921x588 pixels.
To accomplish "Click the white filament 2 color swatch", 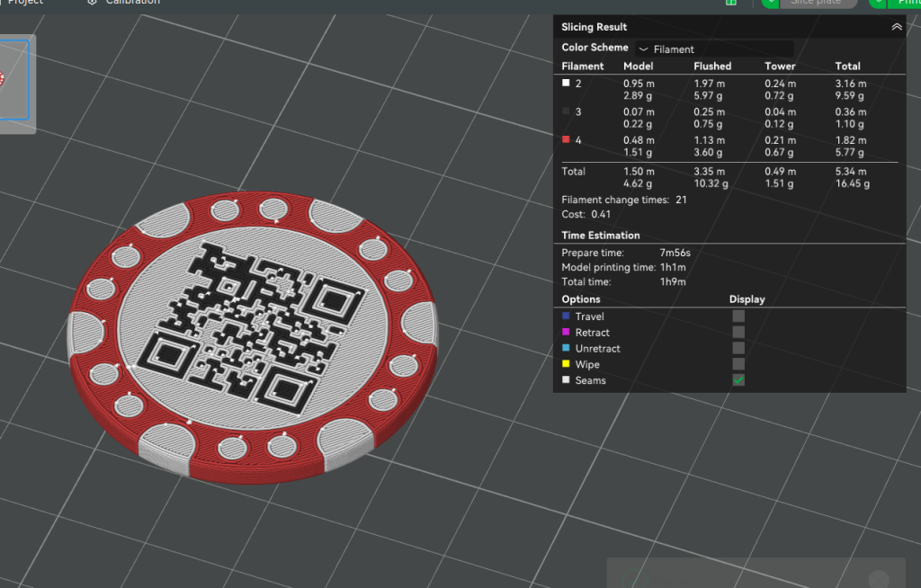I will coord(566,83).
